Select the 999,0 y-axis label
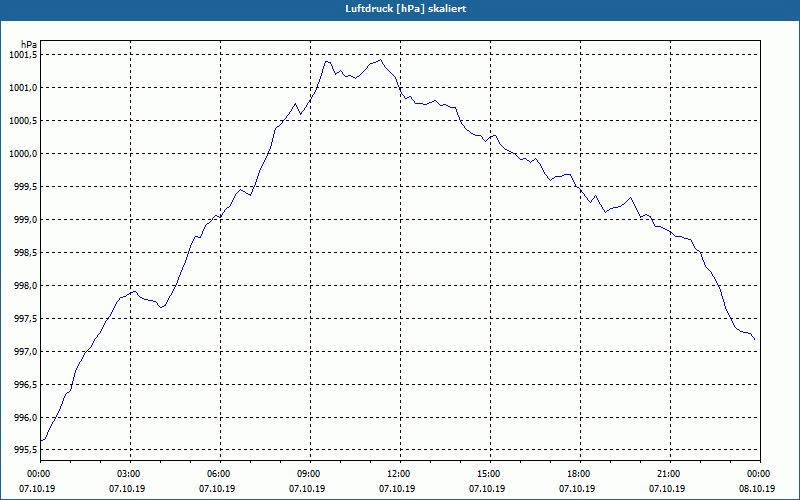The image size is (800, 500). [25, 219]
